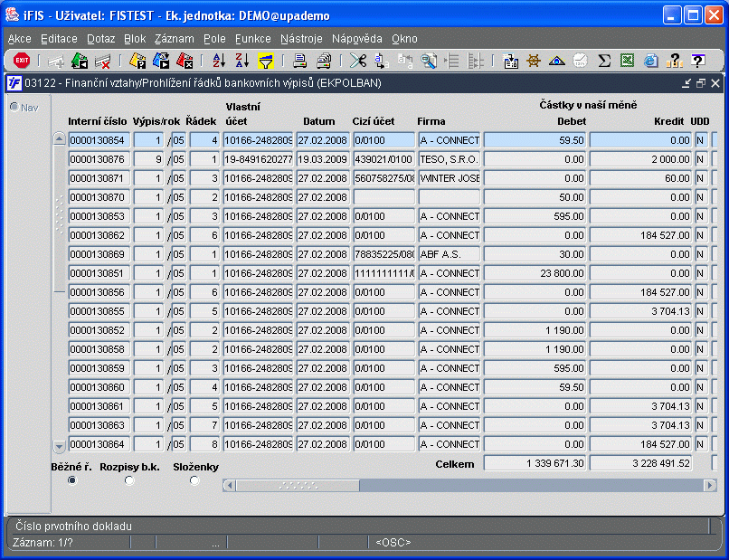Select the Rozpisy b.k. radio button

point(129,480)
